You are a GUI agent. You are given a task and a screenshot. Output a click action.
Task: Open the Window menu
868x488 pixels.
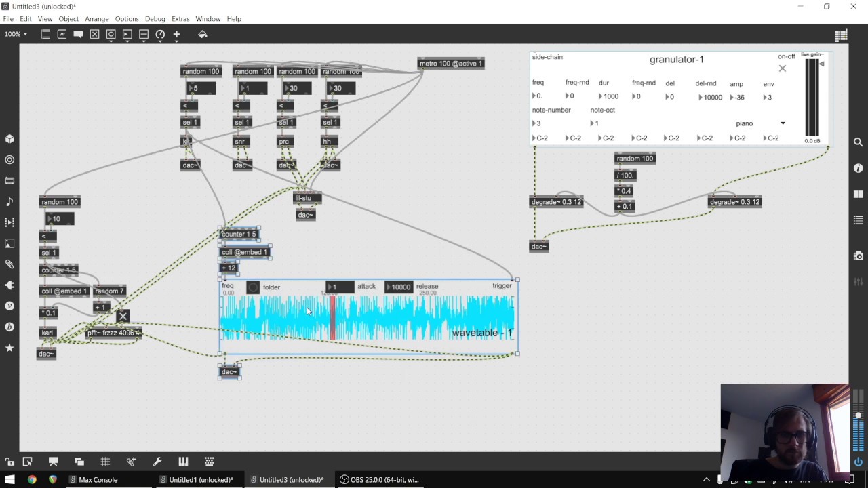click(208, 18)
